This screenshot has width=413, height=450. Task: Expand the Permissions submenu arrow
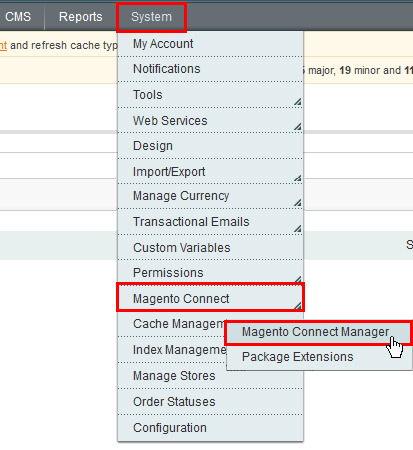[298, 279]
